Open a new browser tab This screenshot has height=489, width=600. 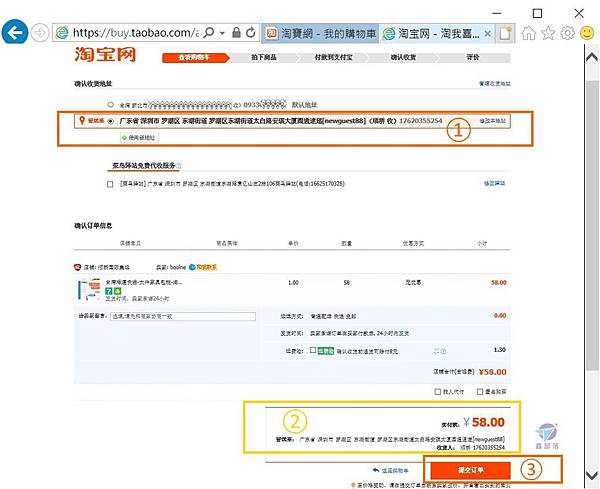click(x=505, y=33)
